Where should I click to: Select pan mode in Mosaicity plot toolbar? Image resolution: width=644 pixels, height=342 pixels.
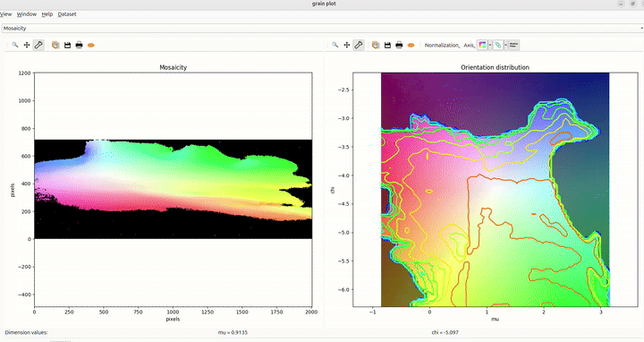coord(27,45)
